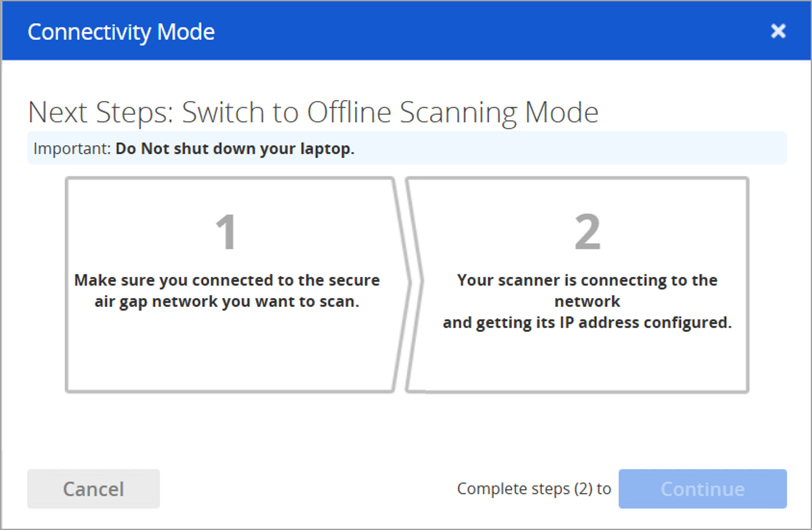
Task: Click the chevron arrow between steps
Action: point(402,284)
